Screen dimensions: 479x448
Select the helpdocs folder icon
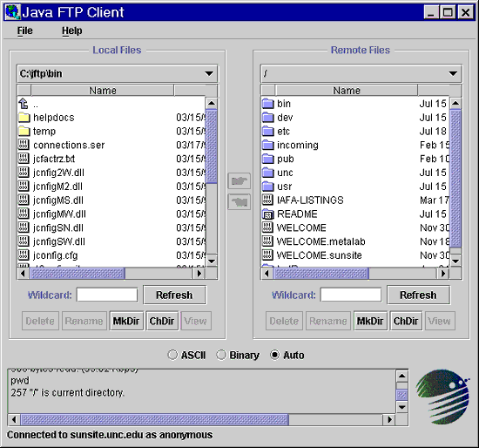[x=24, y=118]
